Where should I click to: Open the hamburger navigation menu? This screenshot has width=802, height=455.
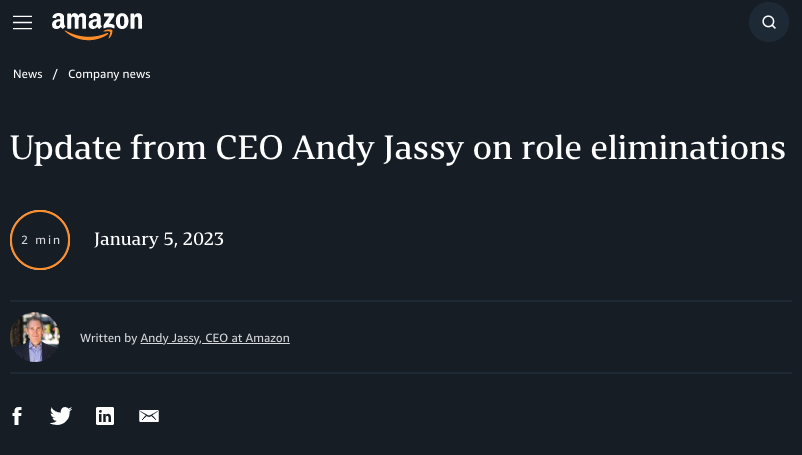tap(22, 23)
